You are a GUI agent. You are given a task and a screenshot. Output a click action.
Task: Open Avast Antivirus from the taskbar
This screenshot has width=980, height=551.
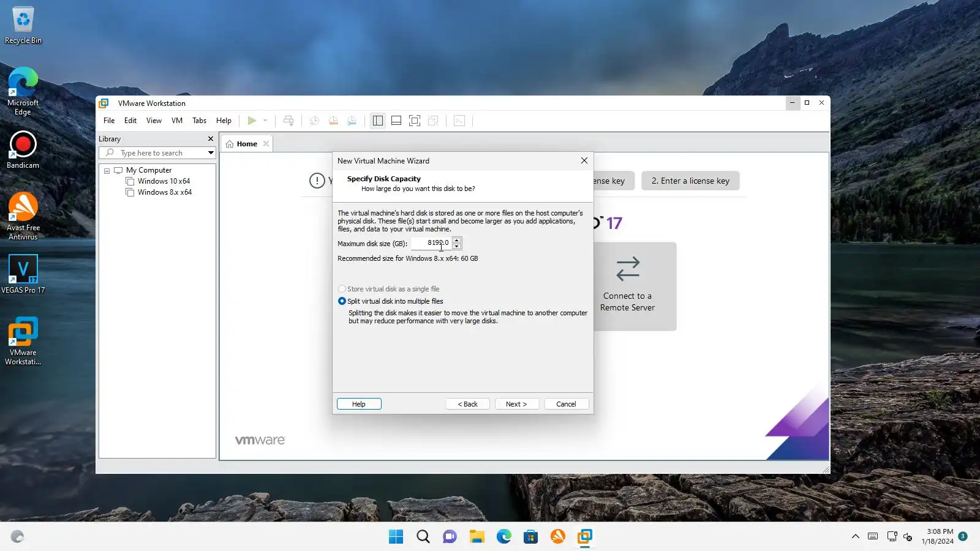pyautogui.click(x=558, y=537)
